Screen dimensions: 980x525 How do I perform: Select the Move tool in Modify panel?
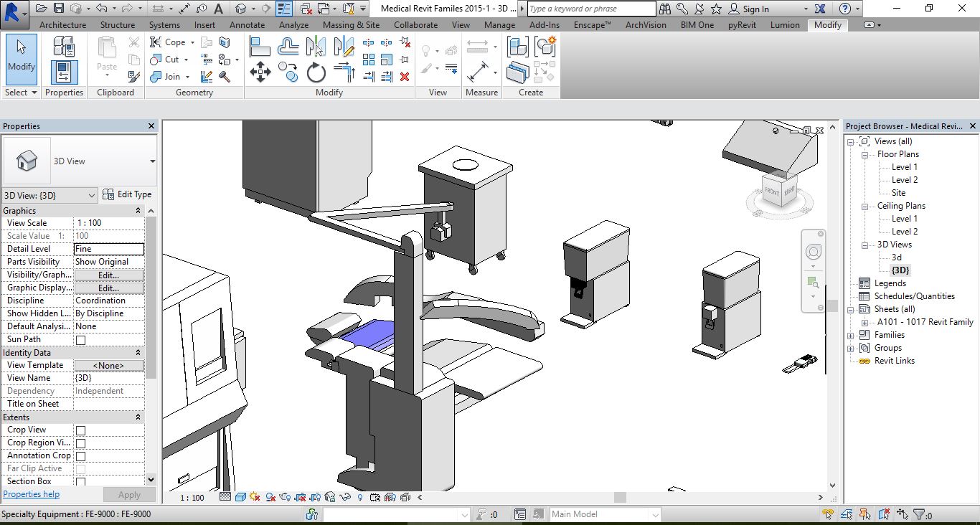click(x=260, y=72)
